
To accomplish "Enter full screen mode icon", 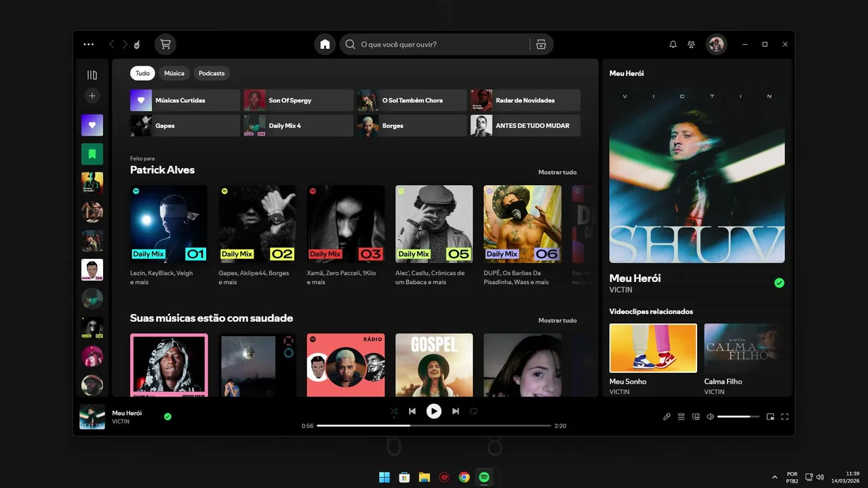I will point(785,417).
